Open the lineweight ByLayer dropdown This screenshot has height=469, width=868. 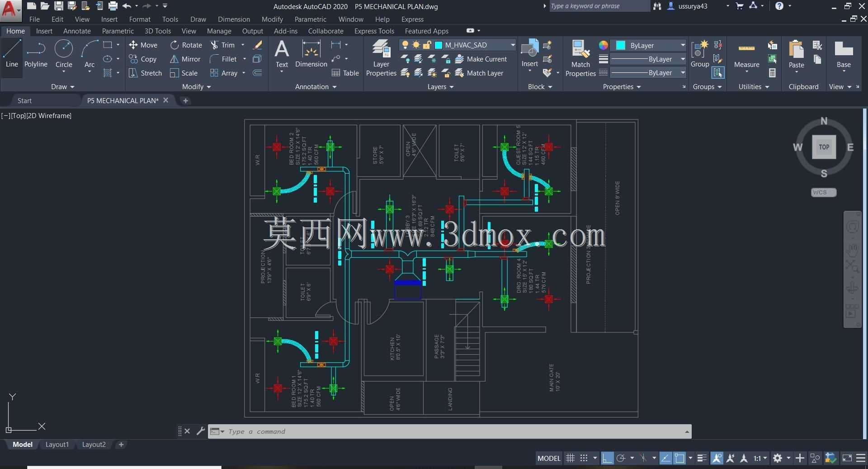tap(683, 59)
